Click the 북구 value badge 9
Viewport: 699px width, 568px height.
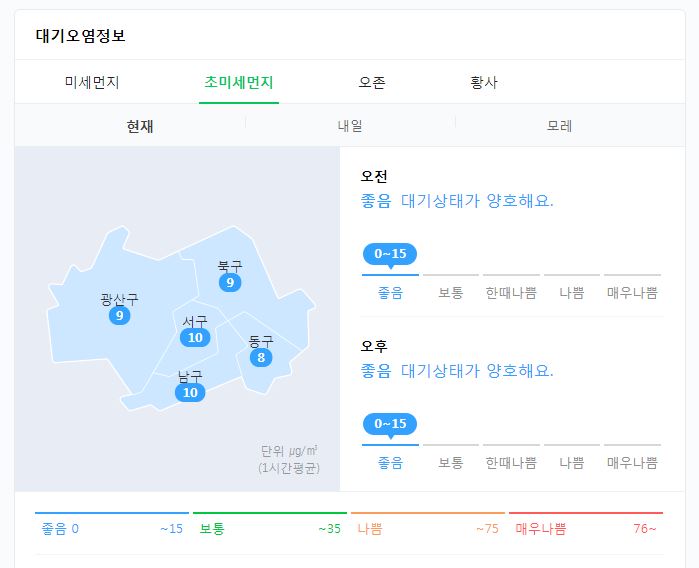(x=230, y=282)
